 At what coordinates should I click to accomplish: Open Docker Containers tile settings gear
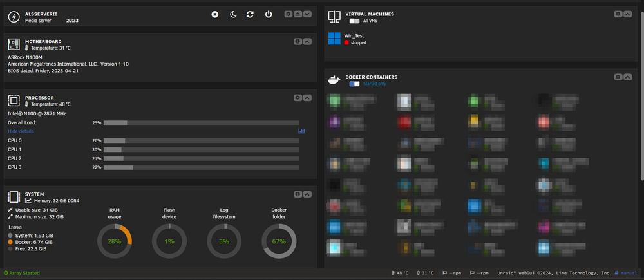(x=618, y=77)
